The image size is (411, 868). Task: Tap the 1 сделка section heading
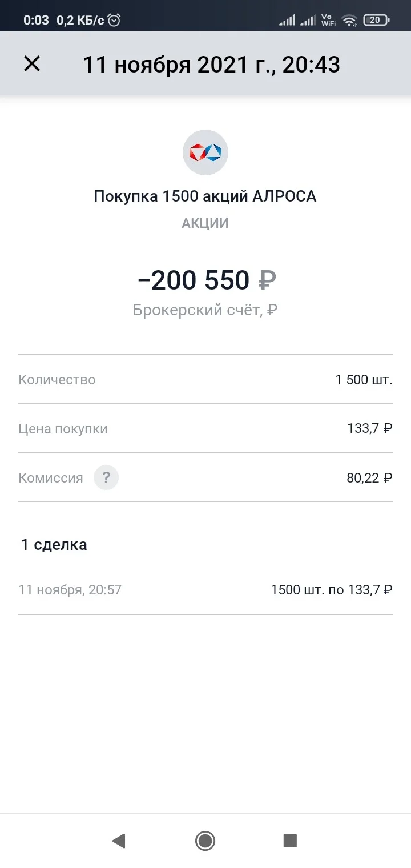pos(54,544)
